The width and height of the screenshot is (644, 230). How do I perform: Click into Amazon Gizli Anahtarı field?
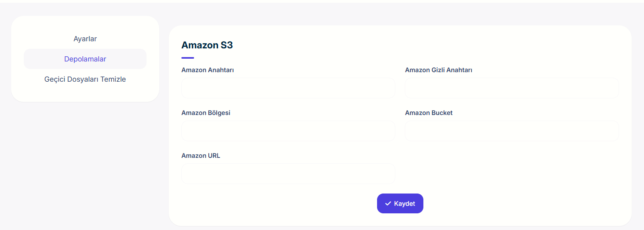pos(511,88)
